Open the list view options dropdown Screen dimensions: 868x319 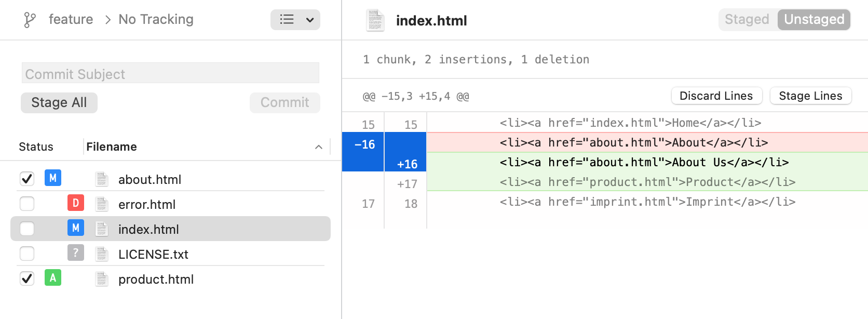pos(295,20)
